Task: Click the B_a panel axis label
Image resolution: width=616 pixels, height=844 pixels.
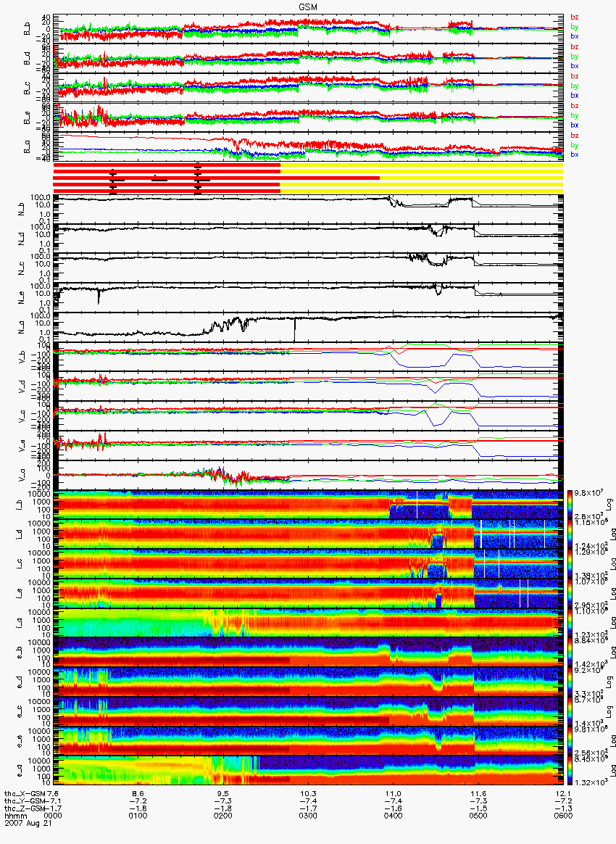Action: point(27,147)
